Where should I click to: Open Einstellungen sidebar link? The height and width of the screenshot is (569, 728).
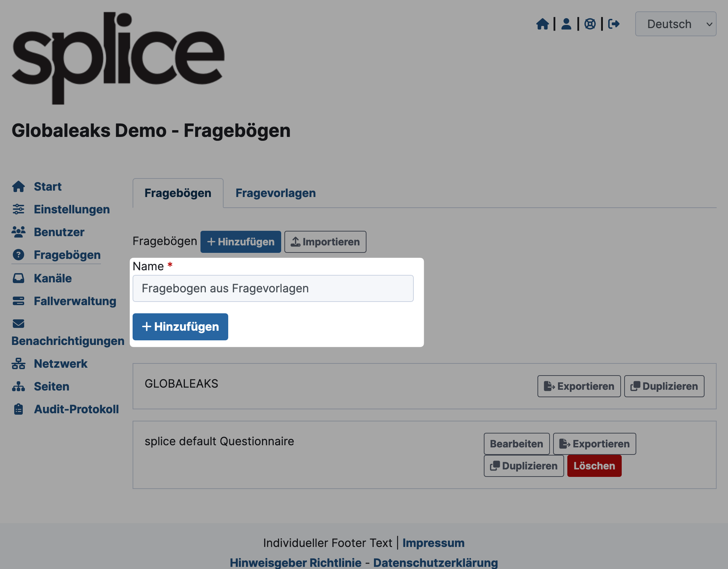[72, 209]
